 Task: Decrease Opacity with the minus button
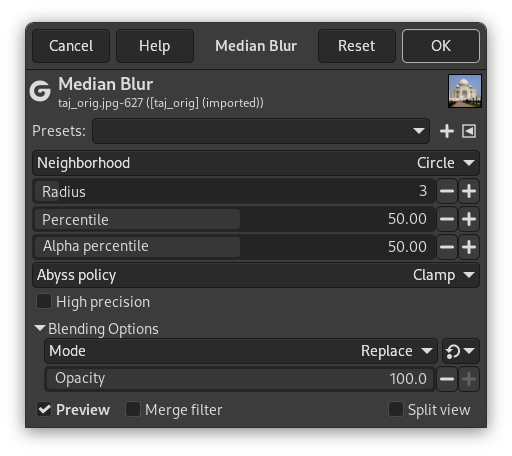[x=447, y=379]
